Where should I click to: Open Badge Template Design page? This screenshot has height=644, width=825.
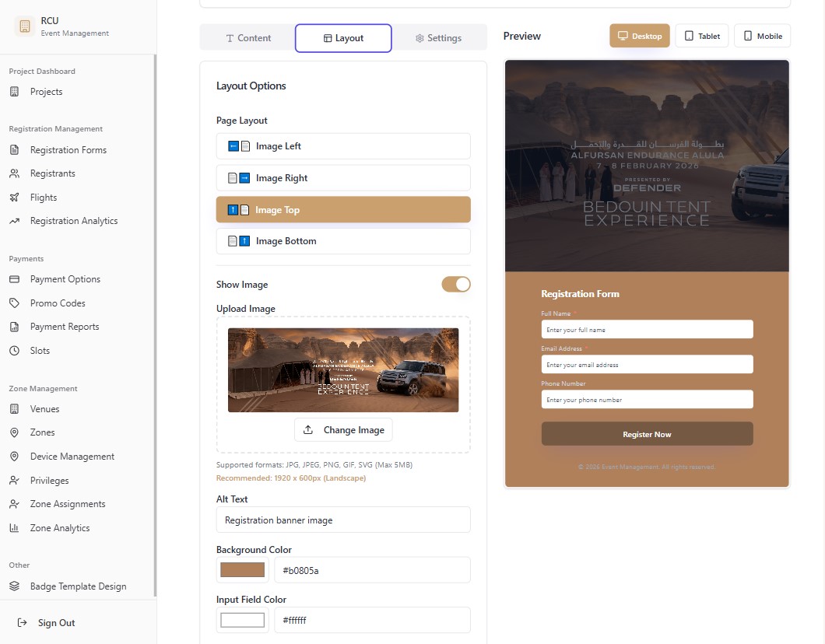(78, 586)
